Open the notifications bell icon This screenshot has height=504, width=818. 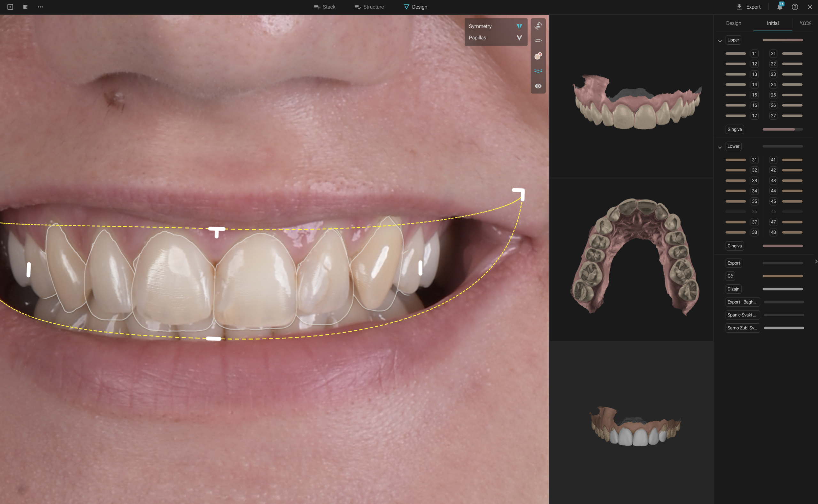(779, 7)
